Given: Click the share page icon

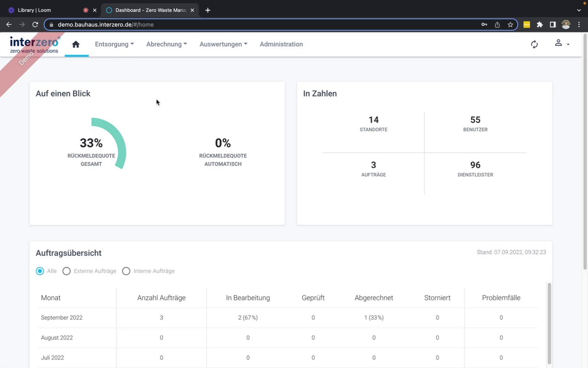Looking at the screenshot, I should pyautogui.click(x=497, y=25).
